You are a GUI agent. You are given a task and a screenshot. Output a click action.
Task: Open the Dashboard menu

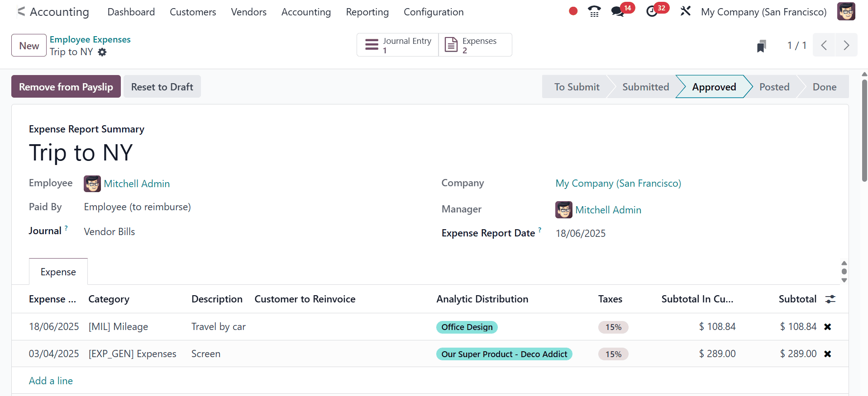(131, 12)
